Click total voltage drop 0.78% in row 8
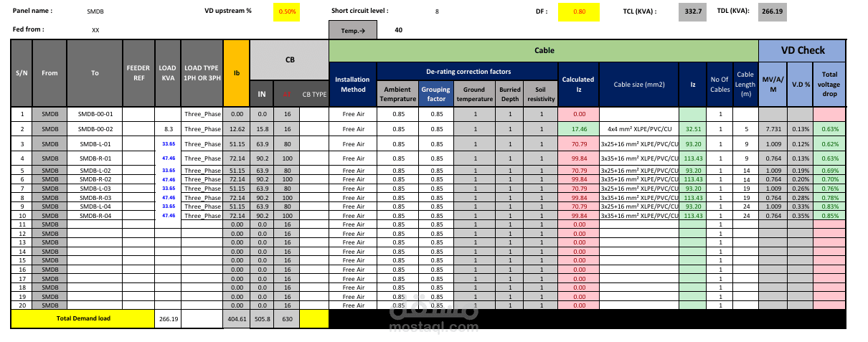This screenshot has width=868, height=342. [829, 197]
